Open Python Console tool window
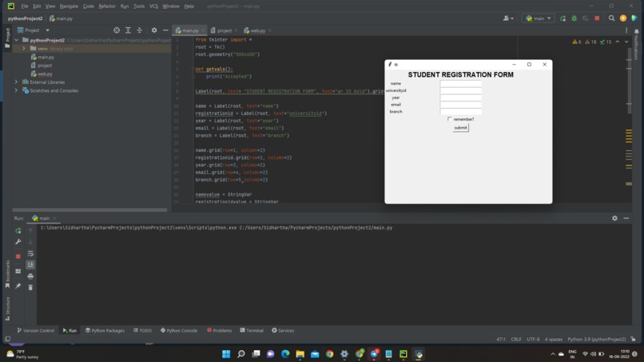This screenshot has height=362, width=644. 179,330
